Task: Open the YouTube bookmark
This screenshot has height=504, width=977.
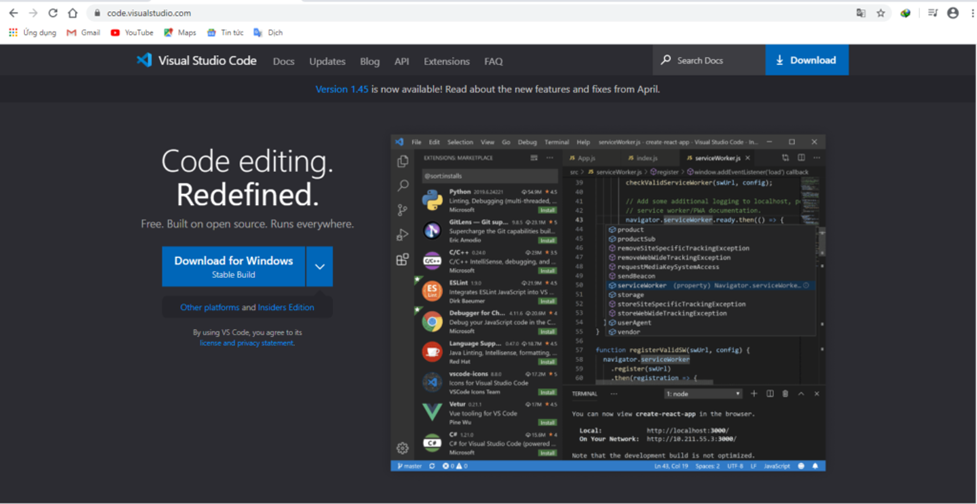Action: click(x=132, y=32)
